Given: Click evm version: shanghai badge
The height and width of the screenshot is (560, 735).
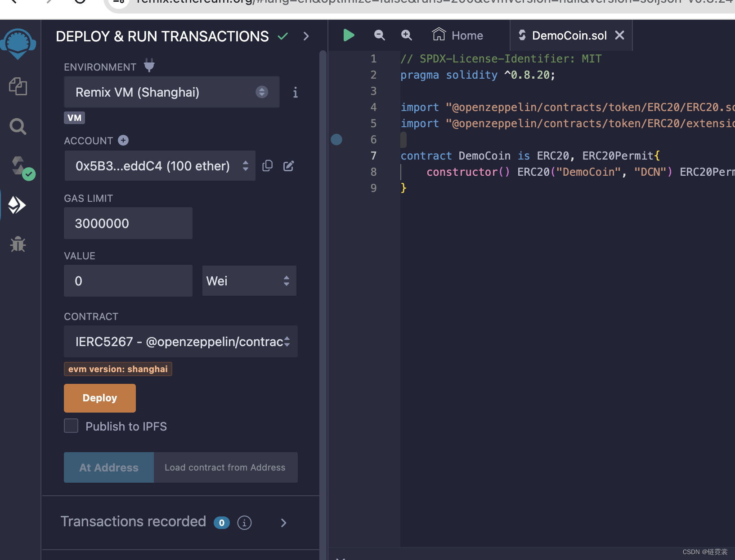Looking at the screenshot, I should 118,369.
